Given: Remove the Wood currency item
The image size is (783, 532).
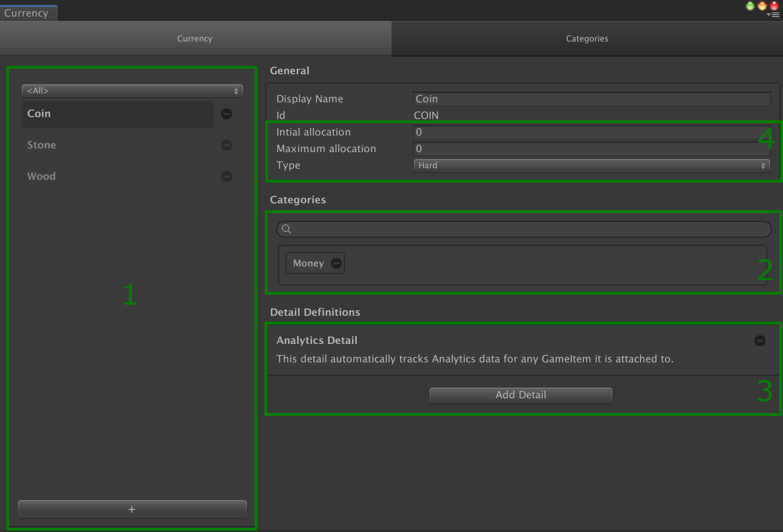Looking at the screenshot, I should [227, 177].
